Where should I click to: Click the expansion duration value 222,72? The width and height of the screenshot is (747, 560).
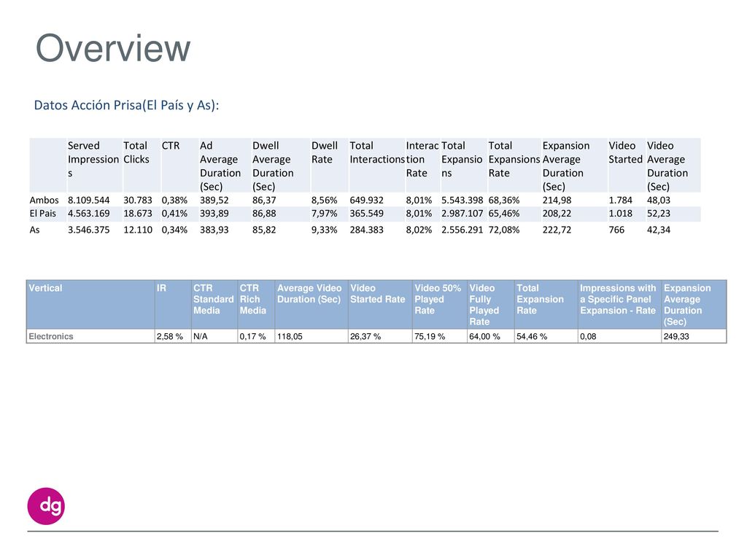(557, 230)
